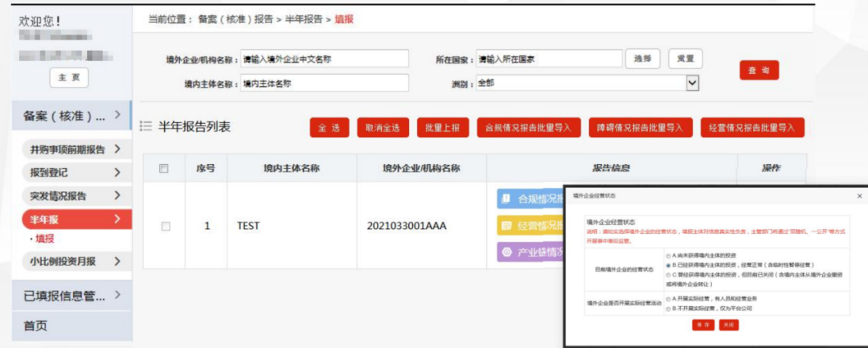The width and height of the screenshot is (868, 348).
Task: Click the list icon beside 半年报告列表
Action: (145, 126)
